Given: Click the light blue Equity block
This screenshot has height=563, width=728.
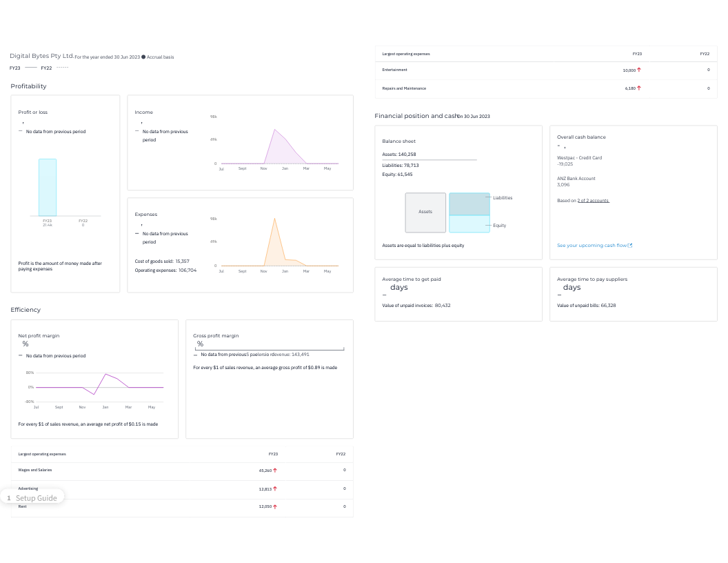Looking at the screenshot, I should (x=469, y=224).
